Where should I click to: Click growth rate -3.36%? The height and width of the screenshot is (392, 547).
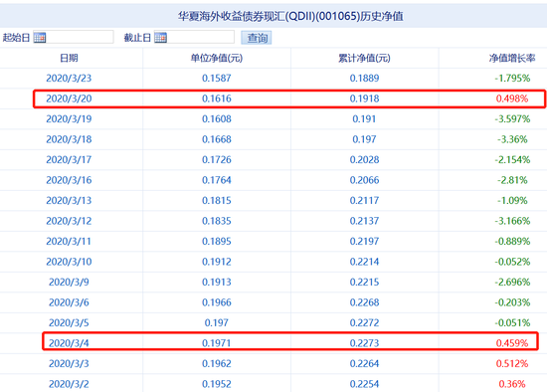(512, 139)
